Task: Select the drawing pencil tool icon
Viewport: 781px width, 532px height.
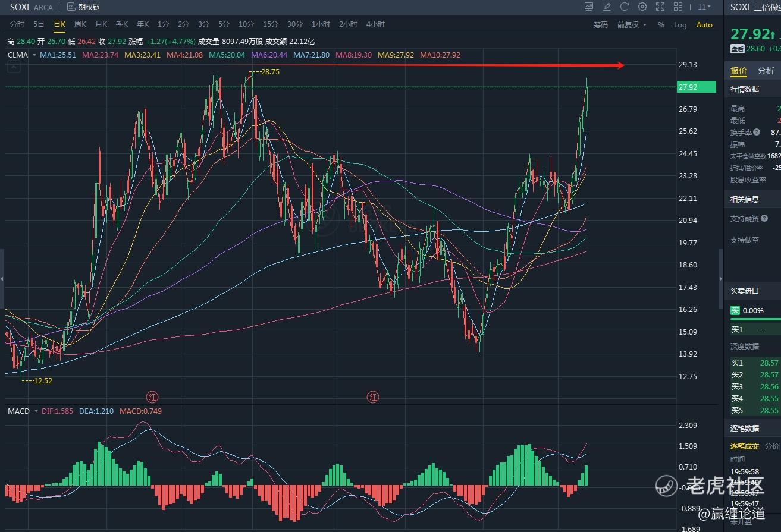Action: point(607,7)
